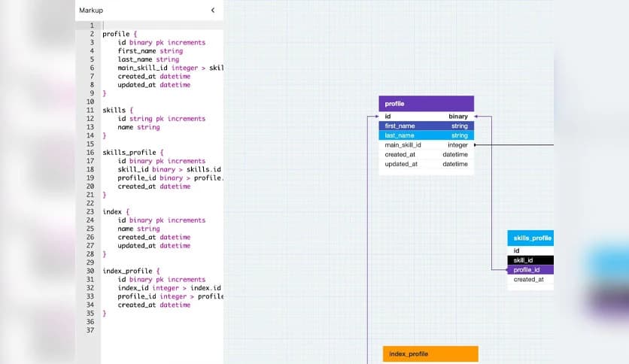Select the black skill_id row in skills_profile
The width and height of the screenshot is (629, 364).
click(x=531, y=260)
